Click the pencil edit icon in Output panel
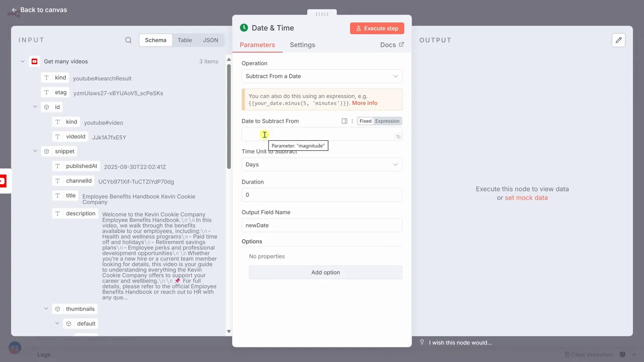644x362 pixels. 619,40
